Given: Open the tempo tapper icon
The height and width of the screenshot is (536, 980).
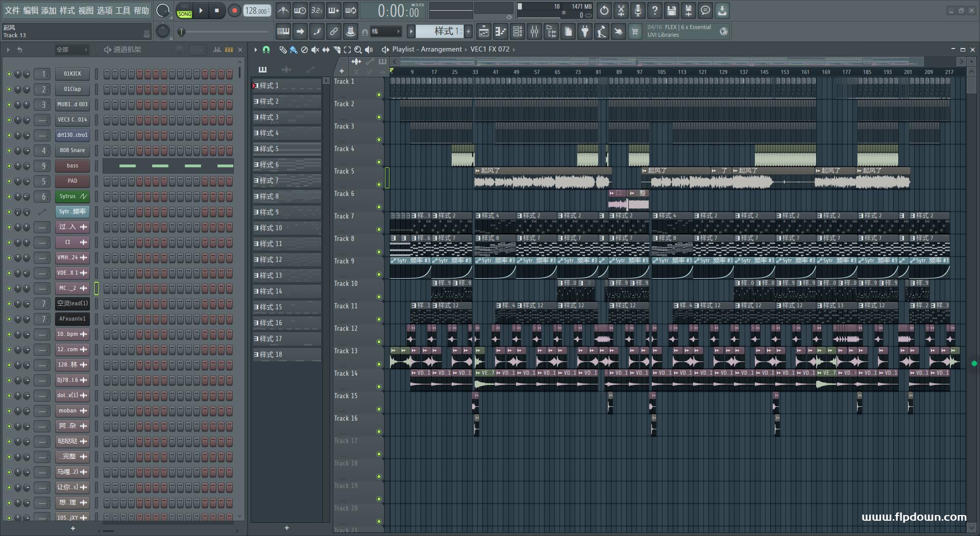Looking at the screenshot, I should pyautogui.click(x=602, y=32).
